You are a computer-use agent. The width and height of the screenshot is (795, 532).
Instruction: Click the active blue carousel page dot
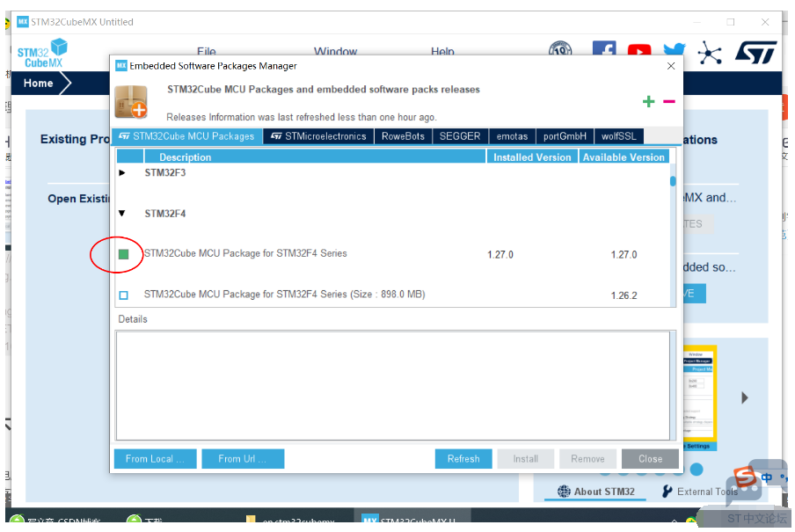(x=697, y=470)
